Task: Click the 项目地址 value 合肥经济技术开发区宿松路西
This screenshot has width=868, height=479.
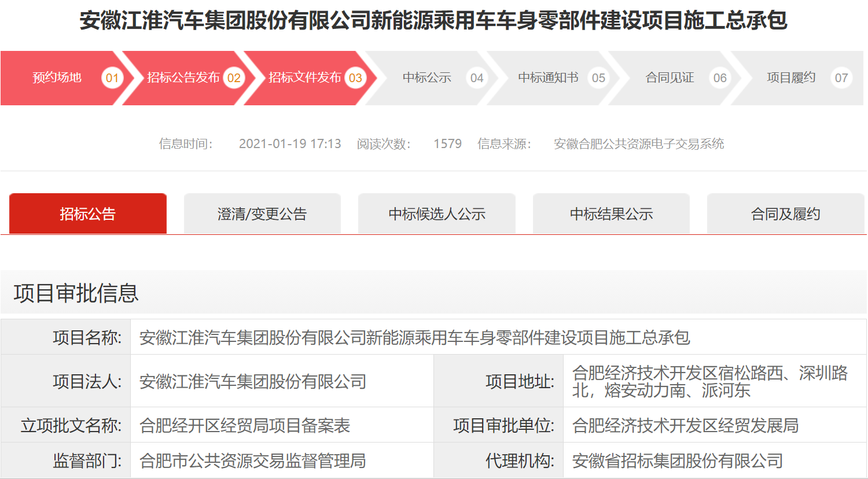Action: point(715,381)
